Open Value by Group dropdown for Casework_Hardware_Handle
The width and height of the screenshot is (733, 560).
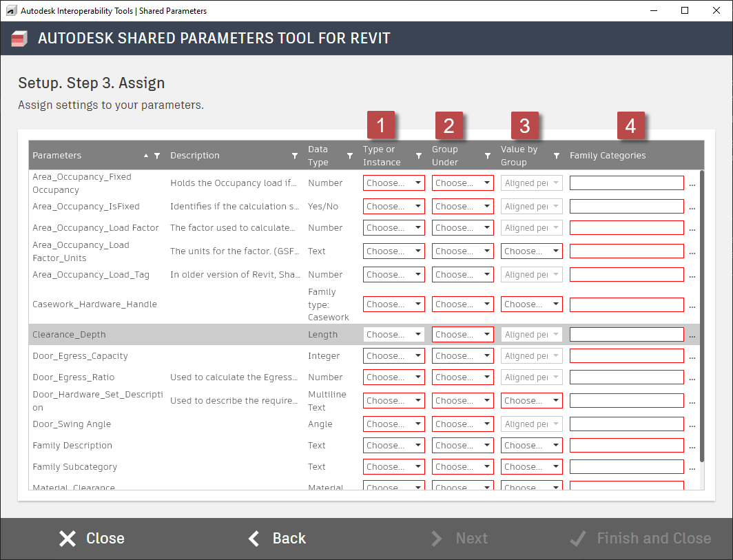[x=532, y=304]
